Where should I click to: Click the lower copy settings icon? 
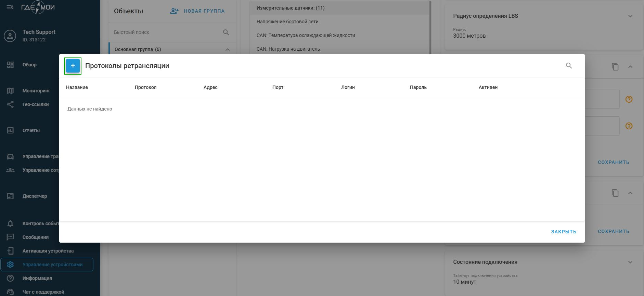(x=615, y=193)
